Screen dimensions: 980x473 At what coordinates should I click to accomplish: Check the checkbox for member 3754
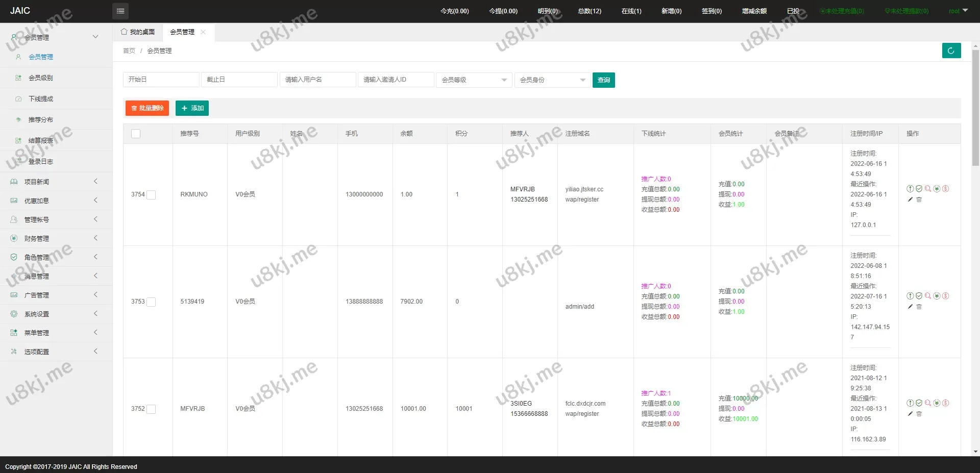151,195
